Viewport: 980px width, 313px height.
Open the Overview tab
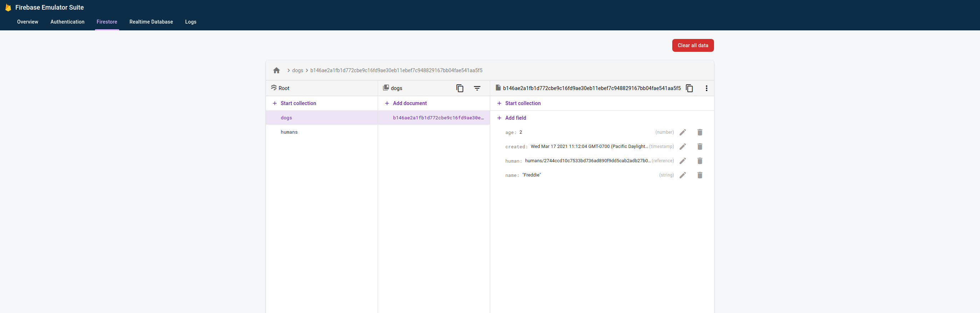pos(28,22)
